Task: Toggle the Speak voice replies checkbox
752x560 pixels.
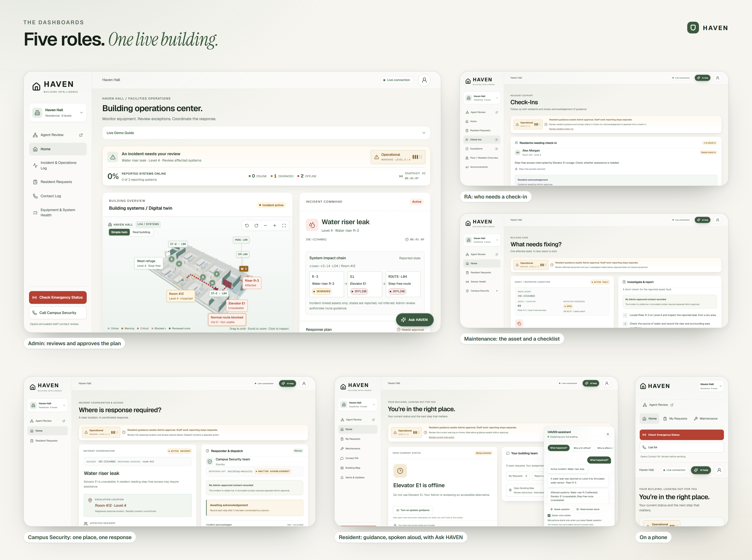Action: click(549, 515)
